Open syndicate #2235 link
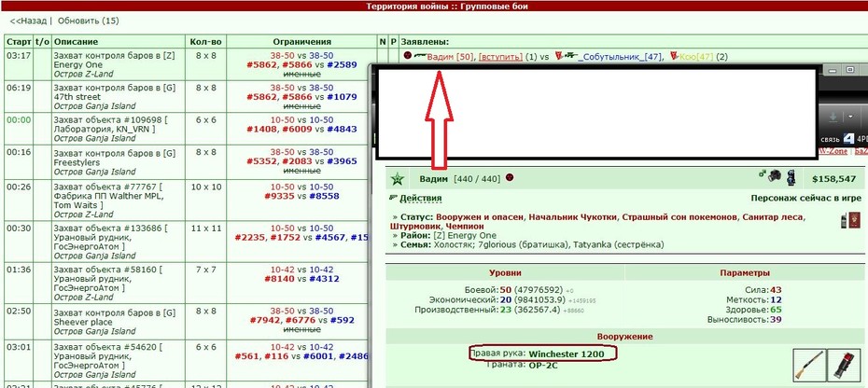Screen dimensions: 868x388 (250, 238)
